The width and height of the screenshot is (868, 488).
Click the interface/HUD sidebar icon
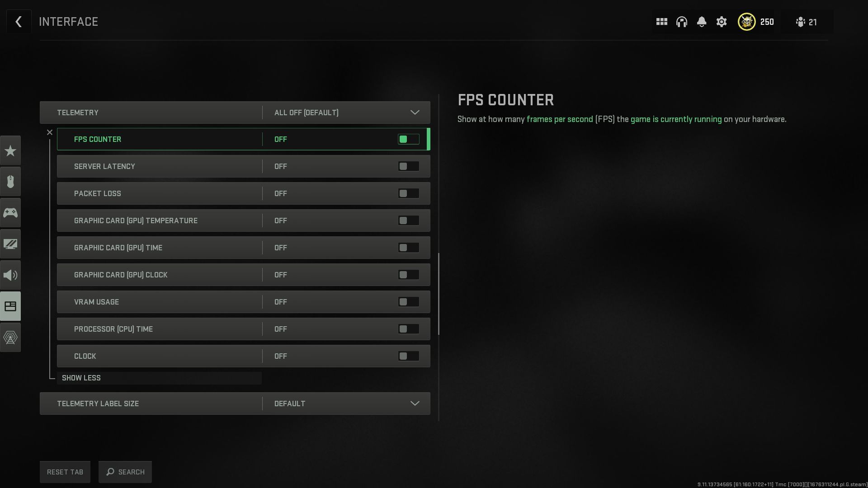pos(10,305)
